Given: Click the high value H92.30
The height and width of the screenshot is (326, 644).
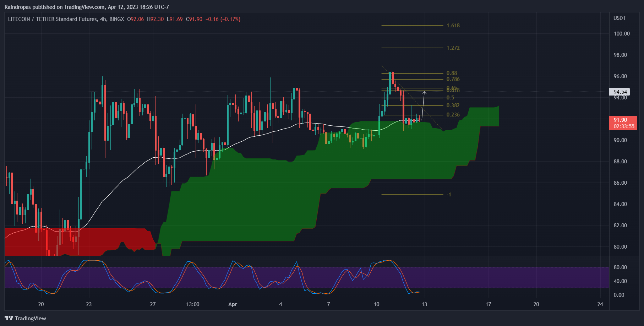Looking at the screenshot, I should tap(155, 19).
